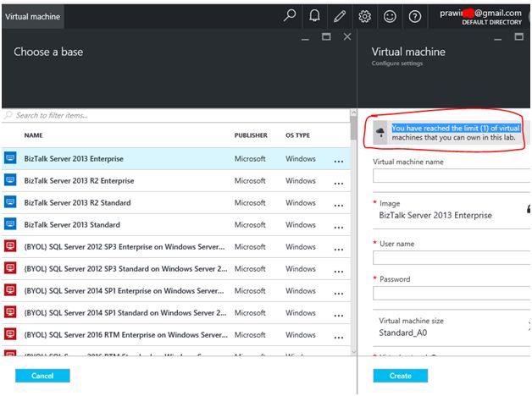Click the Create button
Screen dimensions: 532x396
tap(401, 376)
